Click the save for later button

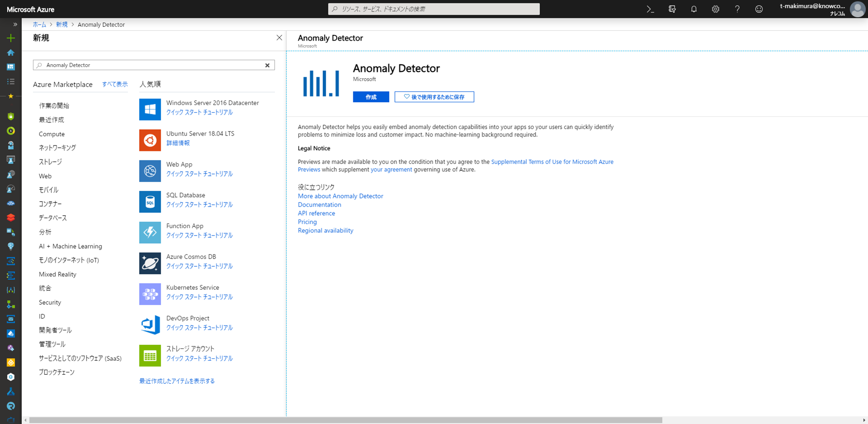(434, 97)
